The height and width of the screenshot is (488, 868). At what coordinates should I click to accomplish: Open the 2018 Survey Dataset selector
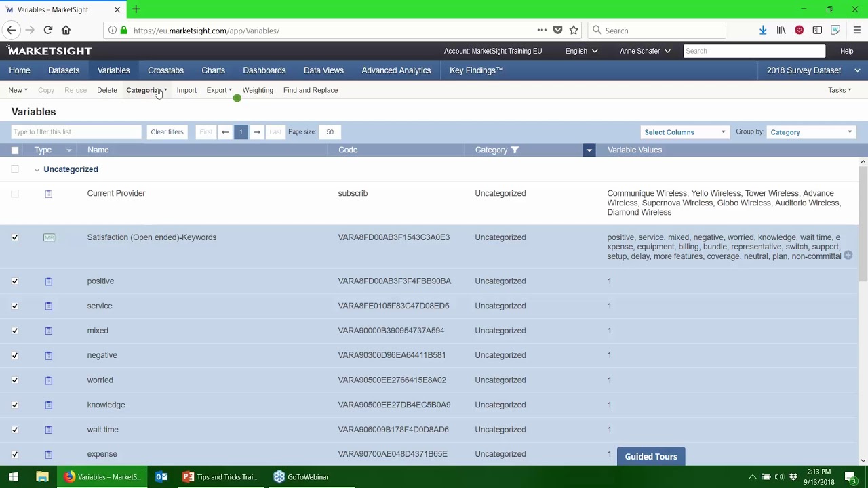tap(813, 70)
